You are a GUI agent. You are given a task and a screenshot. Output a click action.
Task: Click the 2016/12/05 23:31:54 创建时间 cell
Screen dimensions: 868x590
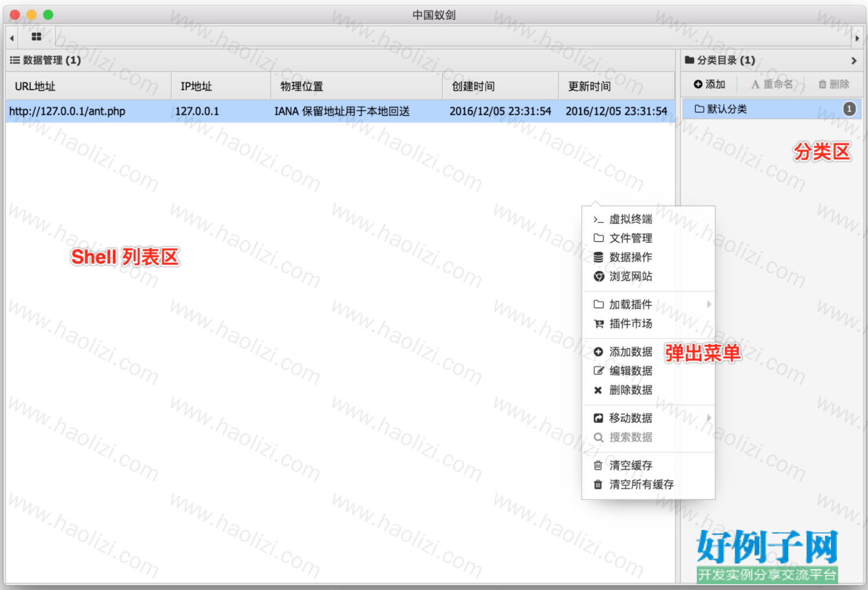pos(500,111)
